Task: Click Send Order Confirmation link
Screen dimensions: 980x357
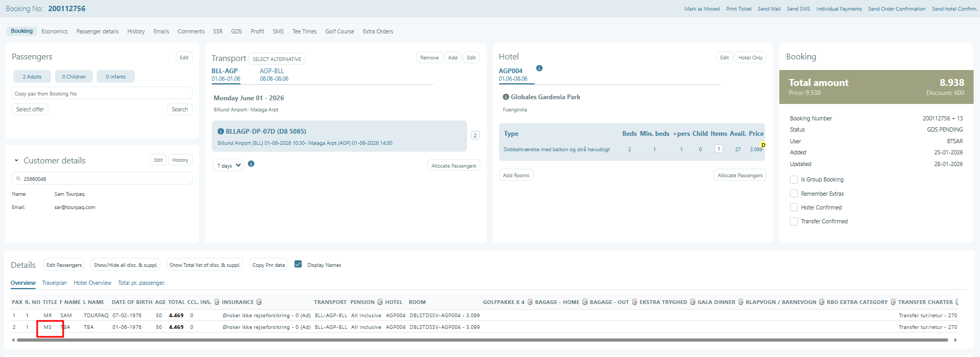Action: coord(896,9)
